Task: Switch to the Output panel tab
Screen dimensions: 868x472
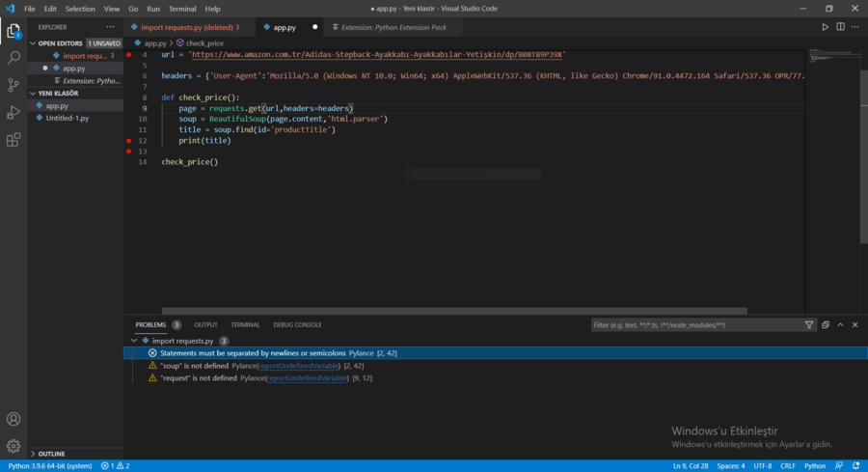Action: (x=205, y=325)
